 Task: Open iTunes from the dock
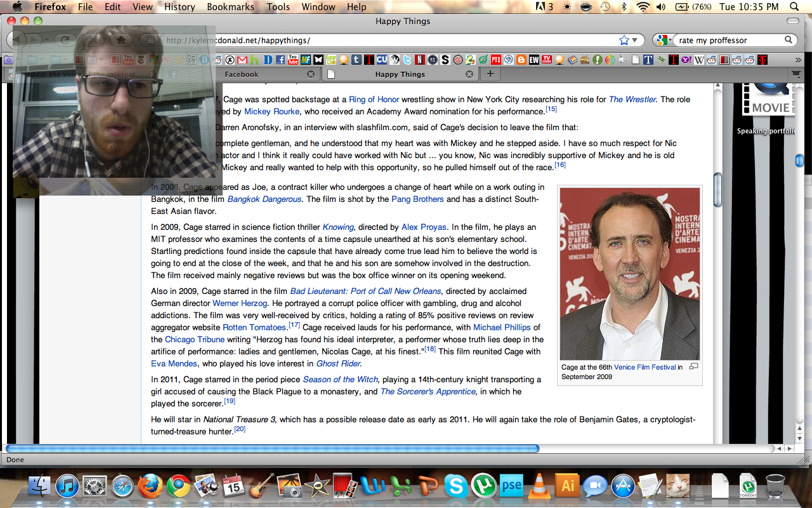(67, 486)
